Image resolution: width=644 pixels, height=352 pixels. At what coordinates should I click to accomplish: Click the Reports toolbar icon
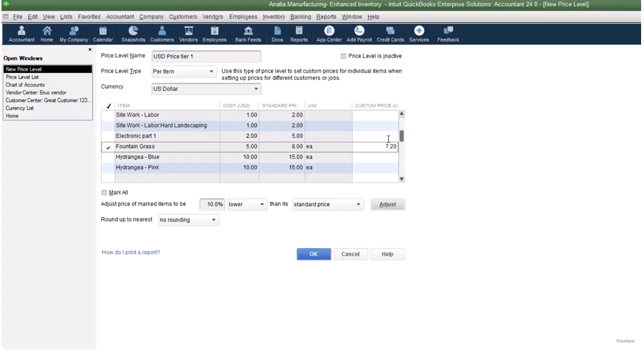coord(299,34)
